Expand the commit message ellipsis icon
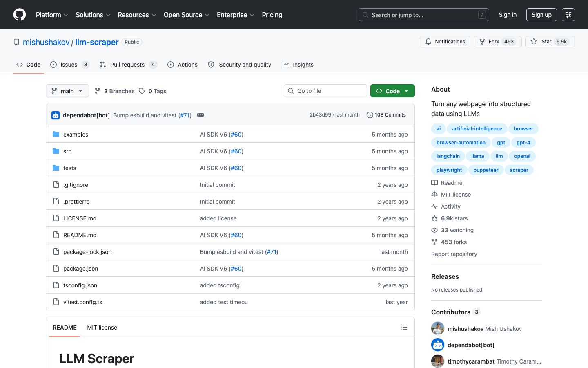The width and height of the screenshot is (588, 368). click(x=200, y=115)
